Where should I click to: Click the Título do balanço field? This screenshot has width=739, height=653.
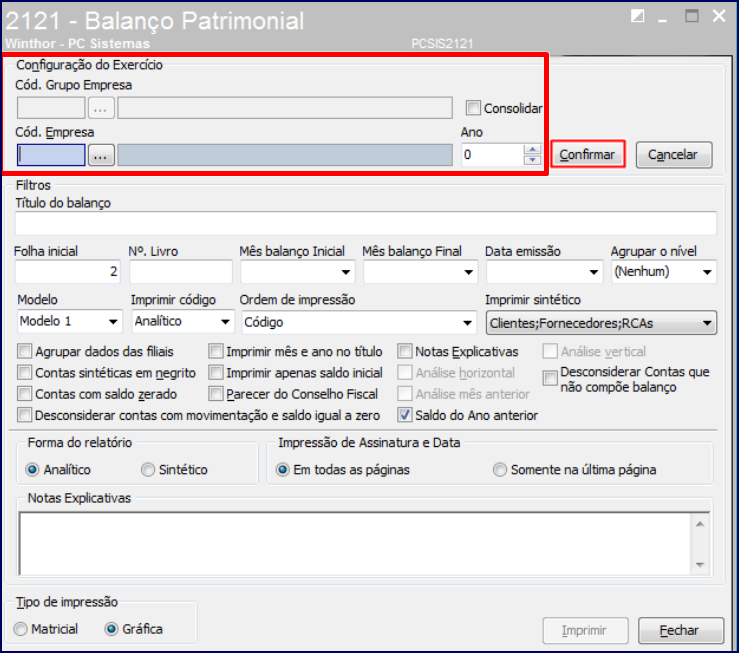[x=366, y=223]
